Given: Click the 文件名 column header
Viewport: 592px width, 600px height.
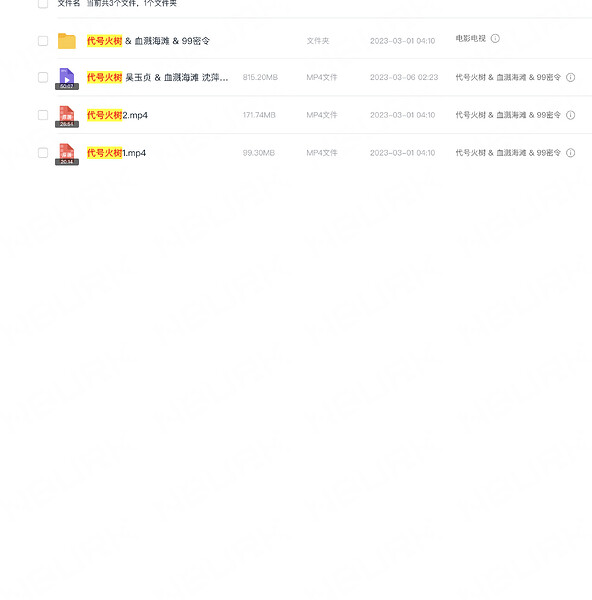Looking at the screenshot, I should point(68,3).
